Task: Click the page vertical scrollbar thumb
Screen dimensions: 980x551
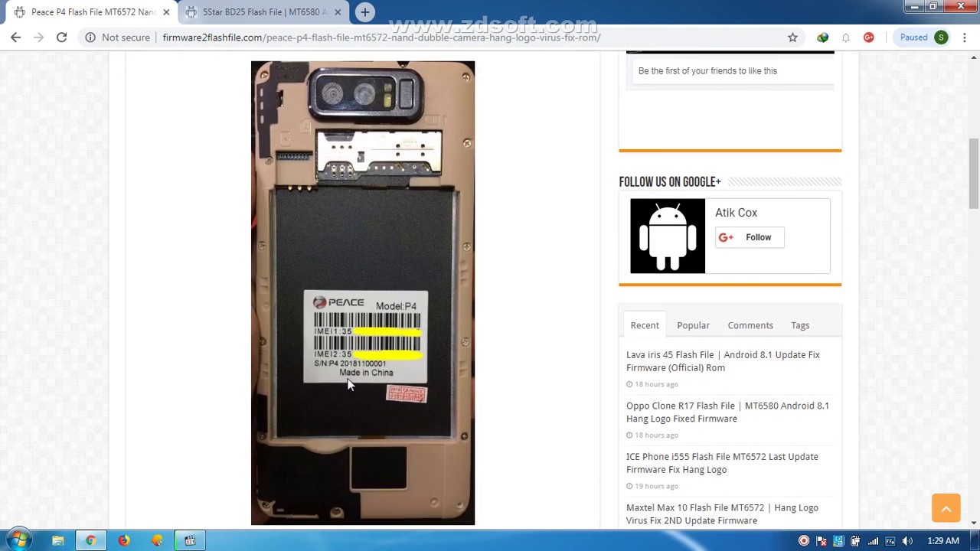Action: tap(973, 173)
